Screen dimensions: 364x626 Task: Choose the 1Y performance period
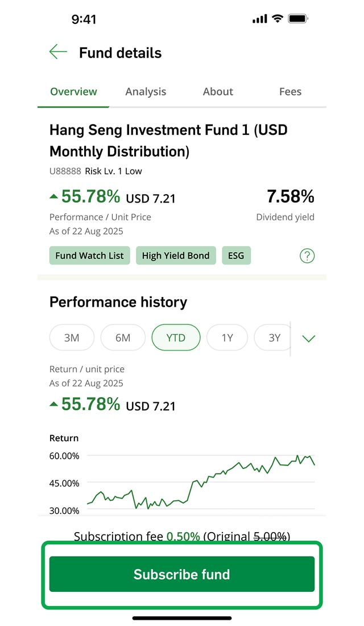(227, 338)
